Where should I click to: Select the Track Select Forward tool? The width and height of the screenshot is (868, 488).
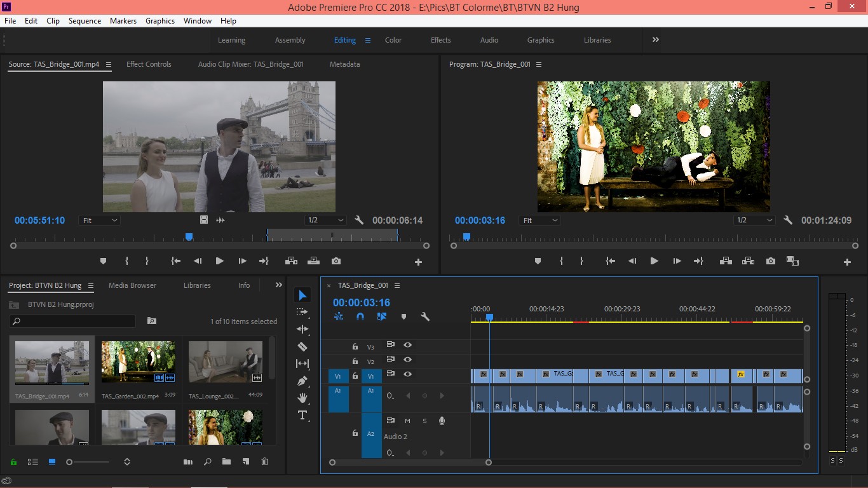302,312
